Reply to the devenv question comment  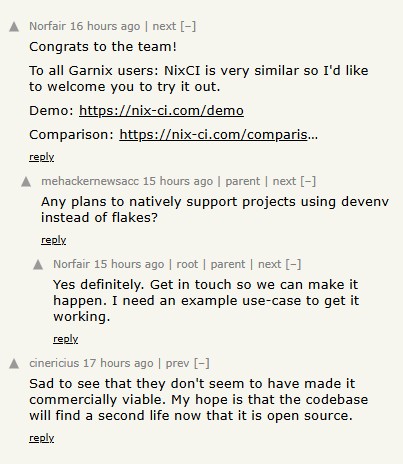click(x=54, y=240)
